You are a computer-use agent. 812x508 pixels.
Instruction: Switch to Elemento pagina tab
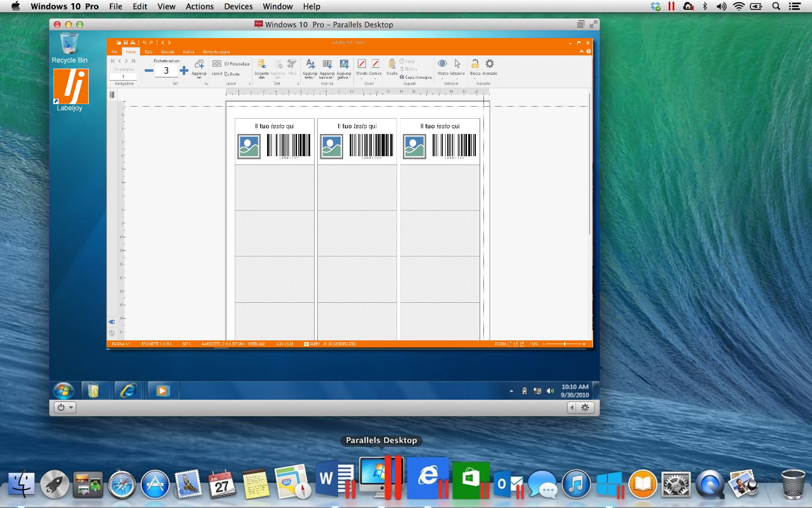[216, 51]
